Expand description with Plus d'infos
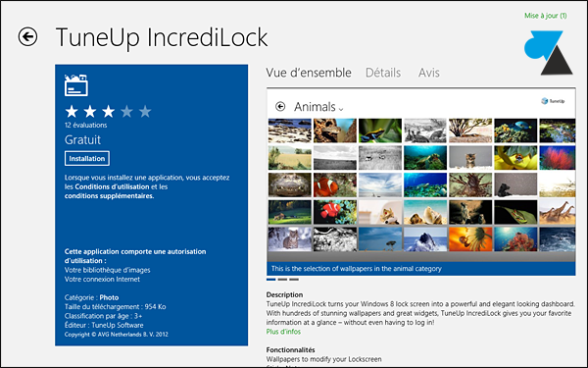The image size is (588, 368). (283, 332)
